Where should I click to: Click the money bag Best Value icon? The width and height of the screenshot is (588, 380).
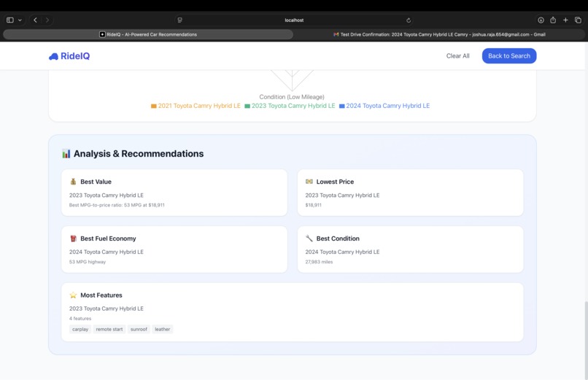pyautogui.click(x=73, y=182)
